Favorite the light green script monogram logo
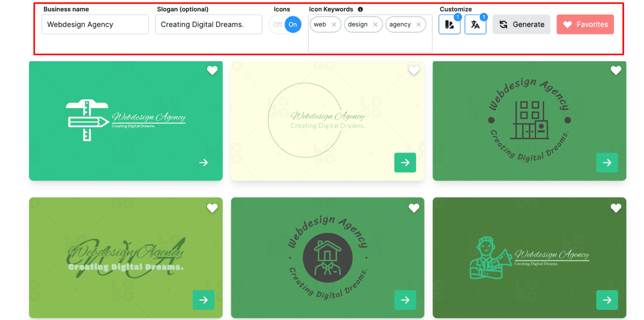This screenshot has height=320, width=644. pyautogui.click(x=212, y=208)
